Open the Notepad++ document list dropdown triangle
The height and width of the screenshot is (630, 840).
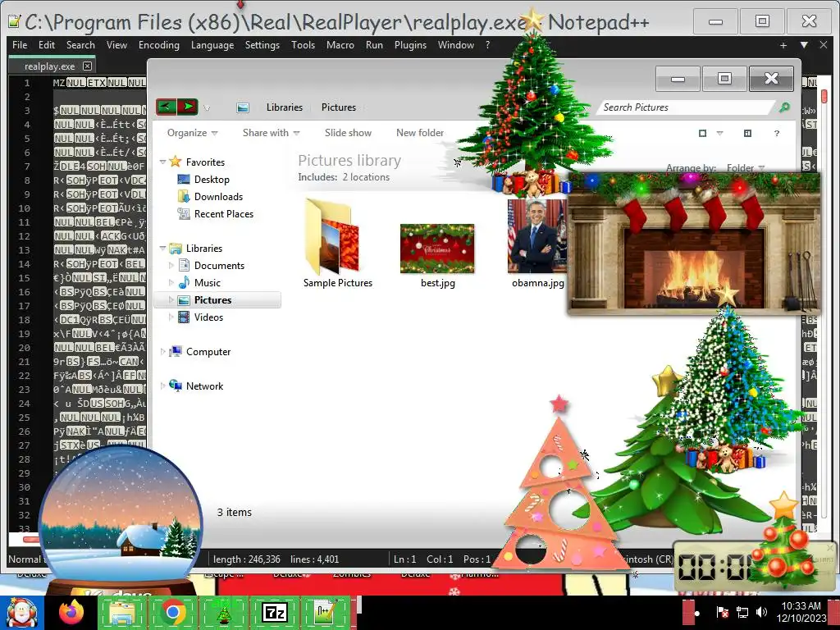(804, 45)
